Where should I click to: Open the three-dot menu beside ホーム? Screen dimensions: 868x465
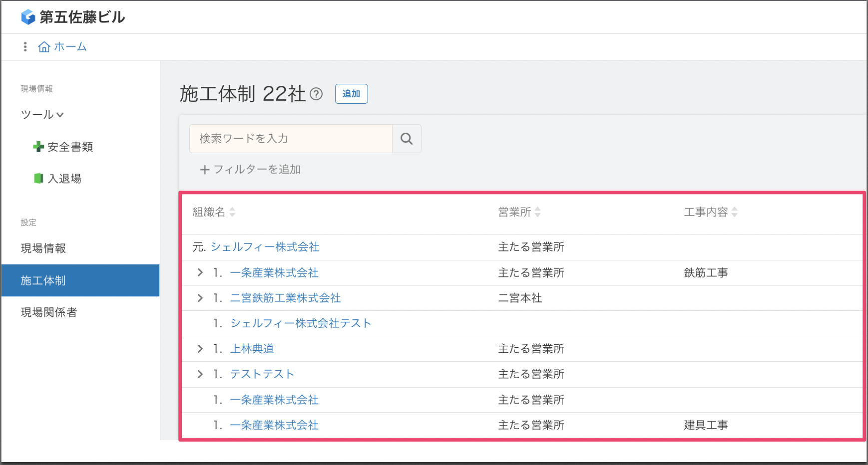click(25, 47)
